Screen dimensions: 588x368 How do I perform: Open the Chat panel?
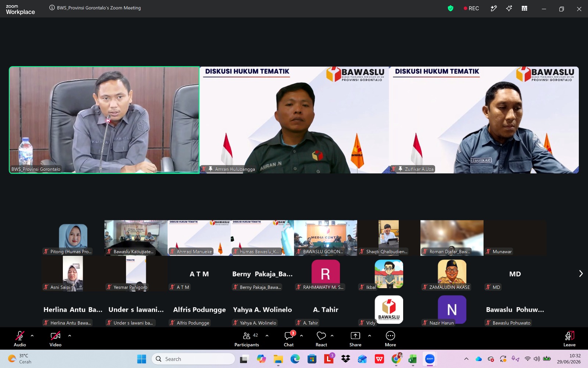point(289,339)
